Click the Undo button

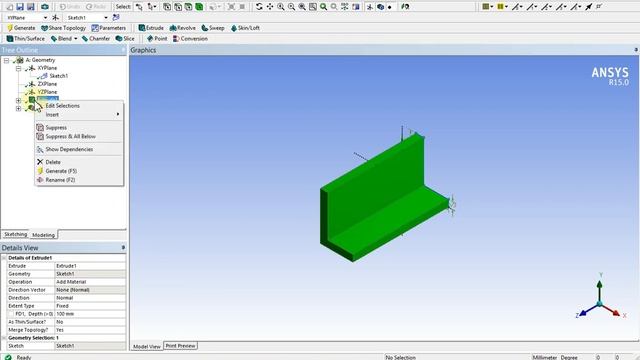tap(69, 7)
